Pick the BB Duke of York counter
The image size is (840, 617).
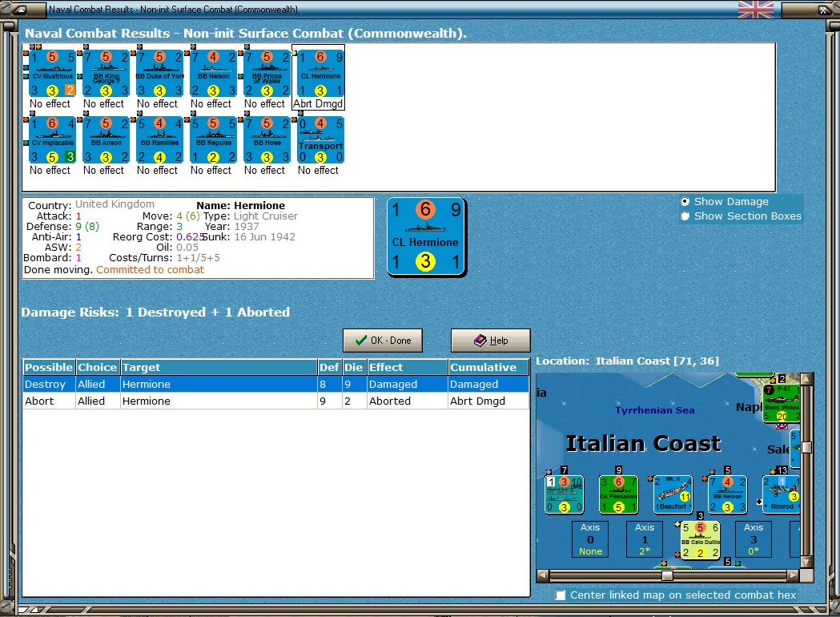tap(159, 74)
